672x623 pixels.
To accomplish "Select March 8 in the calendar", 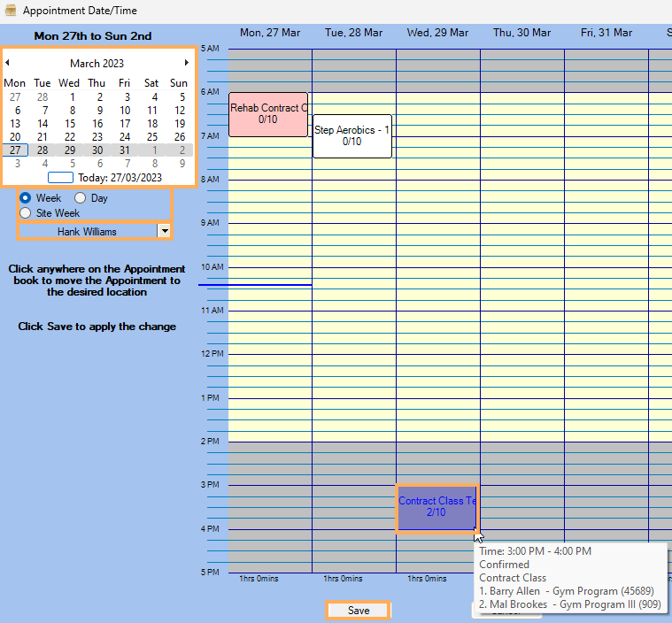I will [x=73, y=111].
